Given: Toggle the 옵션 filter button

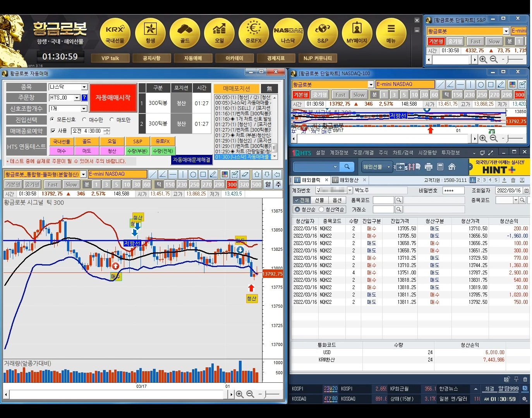Looking at the screenshot, I should pos(337,200).
